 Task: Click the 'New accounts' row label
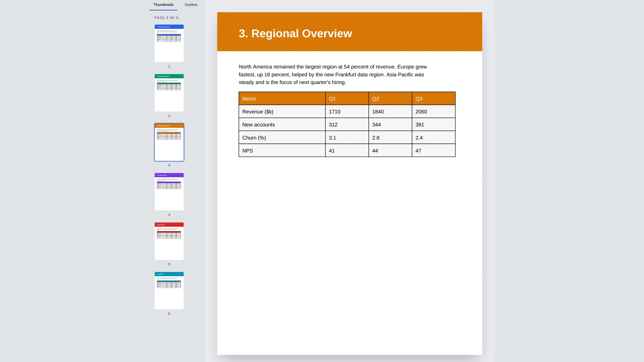click(282, 124)
